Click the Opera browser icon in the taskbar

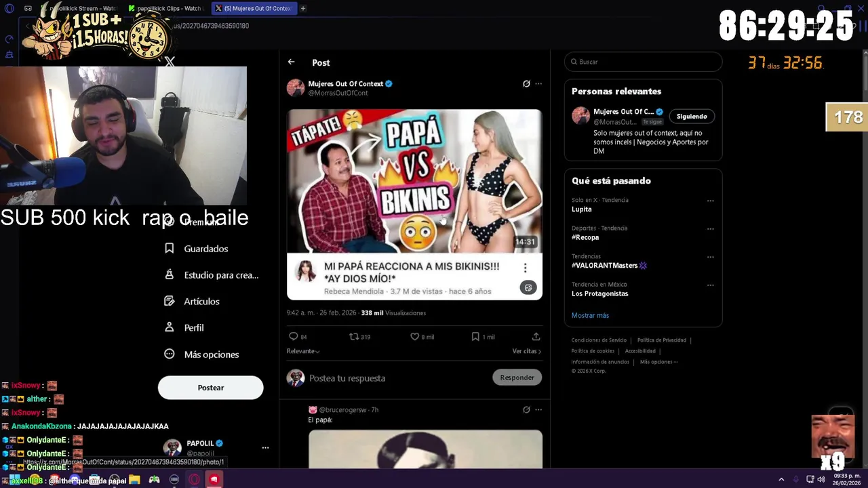click(x=195, y=480)
